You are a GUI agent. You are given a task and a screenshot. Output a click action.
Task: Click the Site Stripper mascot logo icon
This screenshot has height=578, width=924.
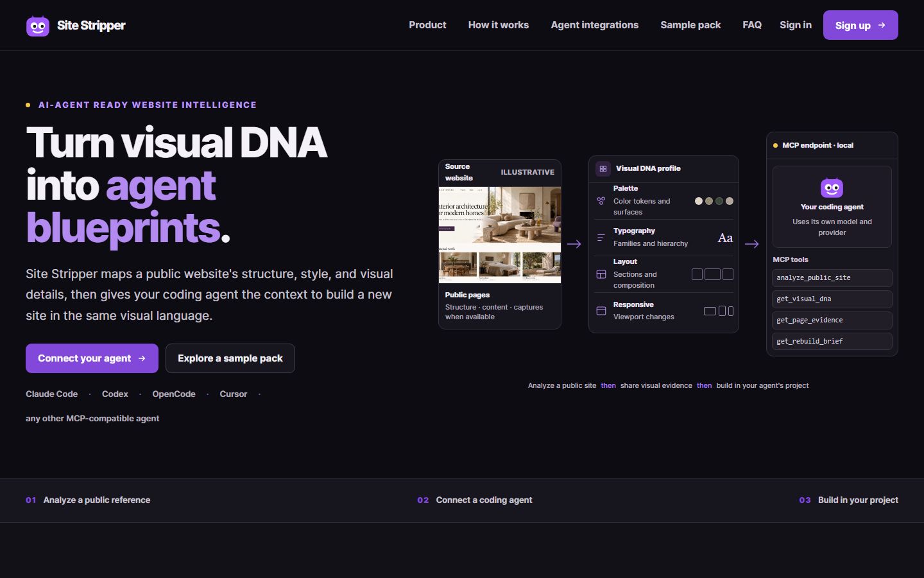[38, 26]
